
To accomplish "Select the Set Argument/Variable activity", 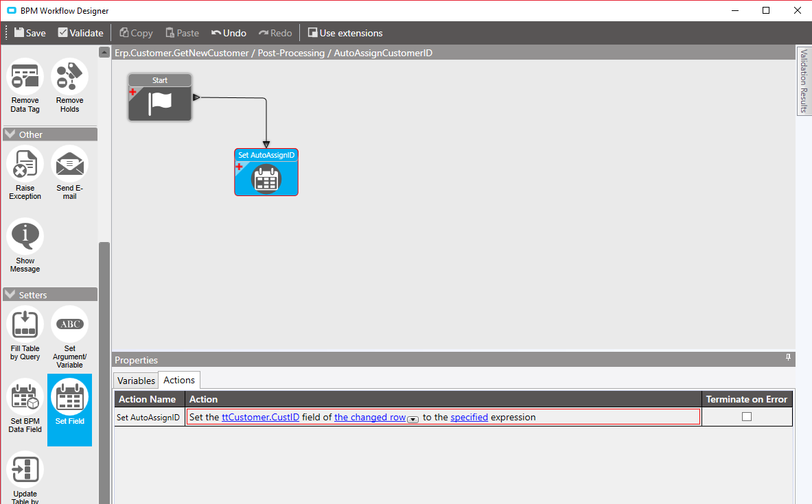I will 69,337.
